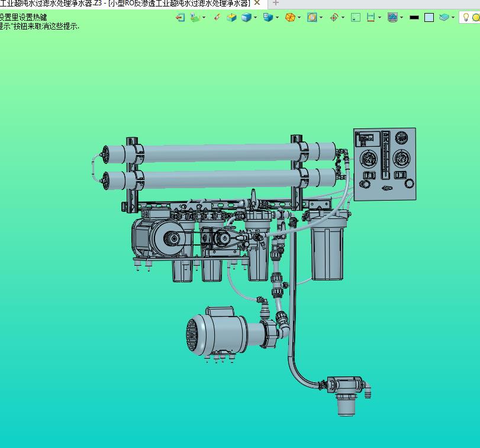
Task: Click the upper RO membrane tube in model
Action: 219,153
